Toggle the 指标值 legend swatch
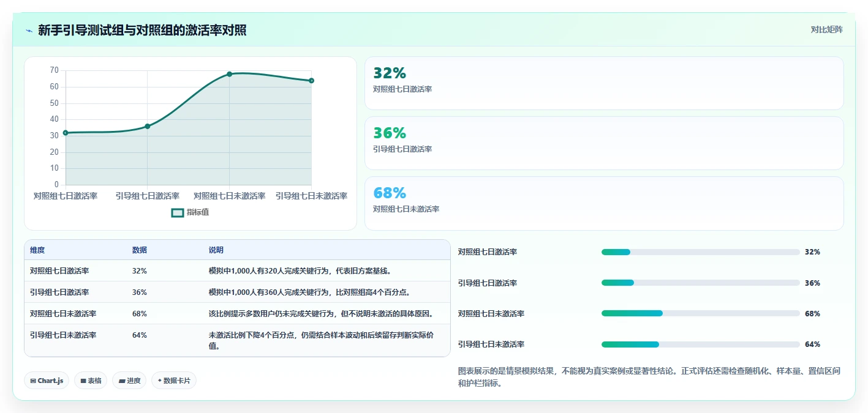The width and height of the screenshot is (868, 413). pyautogui.click(x=178, y=212)
